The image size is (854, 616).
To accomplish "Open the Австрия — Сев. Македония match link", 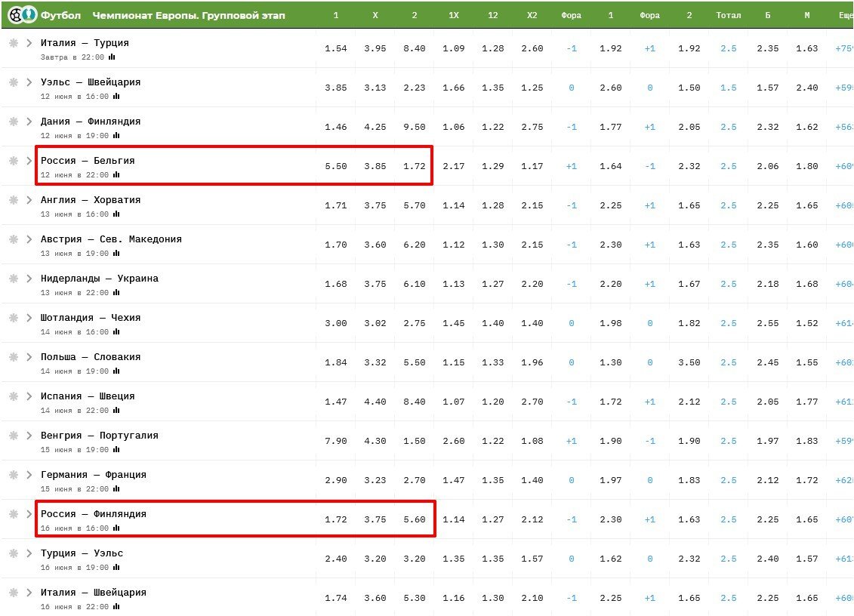I will click(x=111, y=239).
